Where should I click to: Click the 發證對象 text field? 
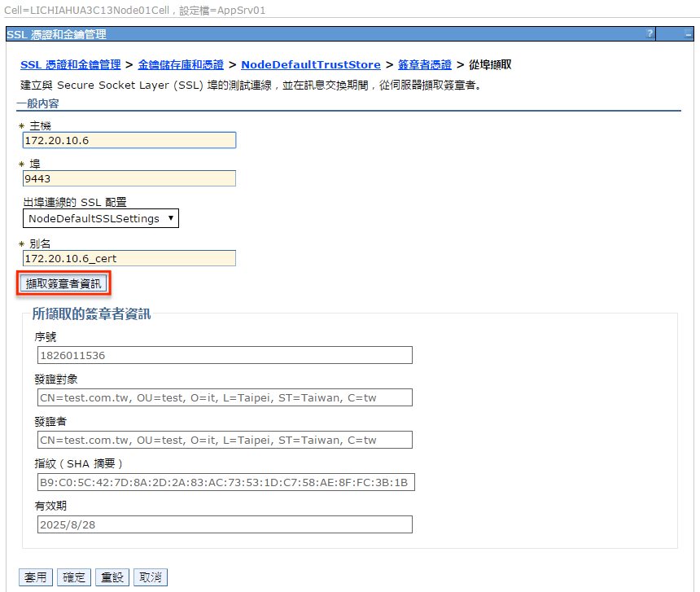point(225,397)
